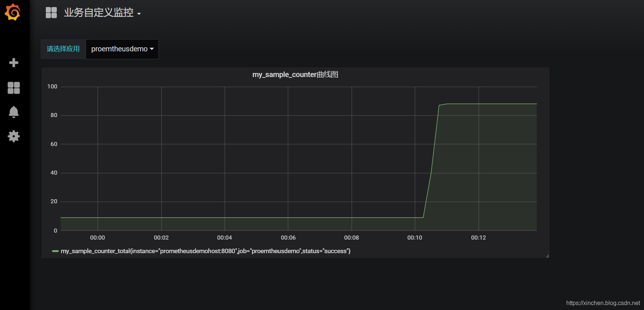
Task: Click the panel resize handle at corner
Action: pyautogui.click(x=547, y=256)
